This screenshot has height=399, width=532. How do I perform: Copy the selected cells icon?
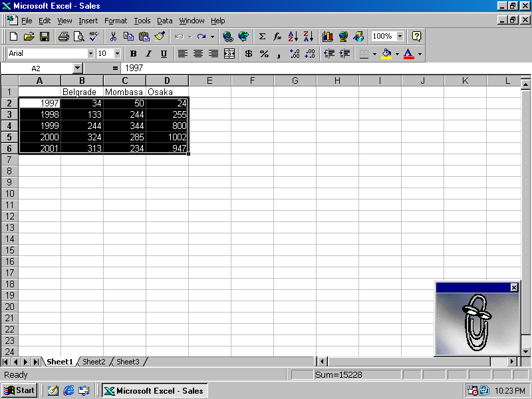(128, 37)
